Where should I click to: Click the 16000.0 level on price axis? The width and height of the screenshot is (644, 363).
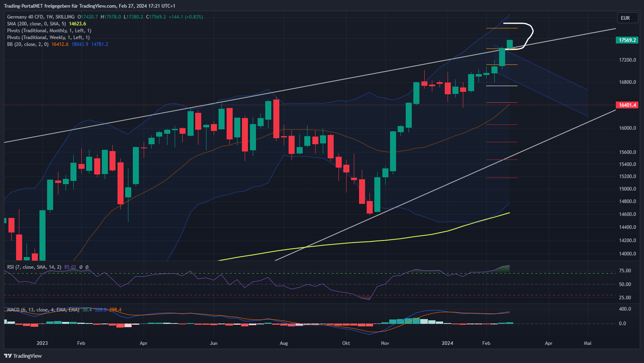(627, 128)
